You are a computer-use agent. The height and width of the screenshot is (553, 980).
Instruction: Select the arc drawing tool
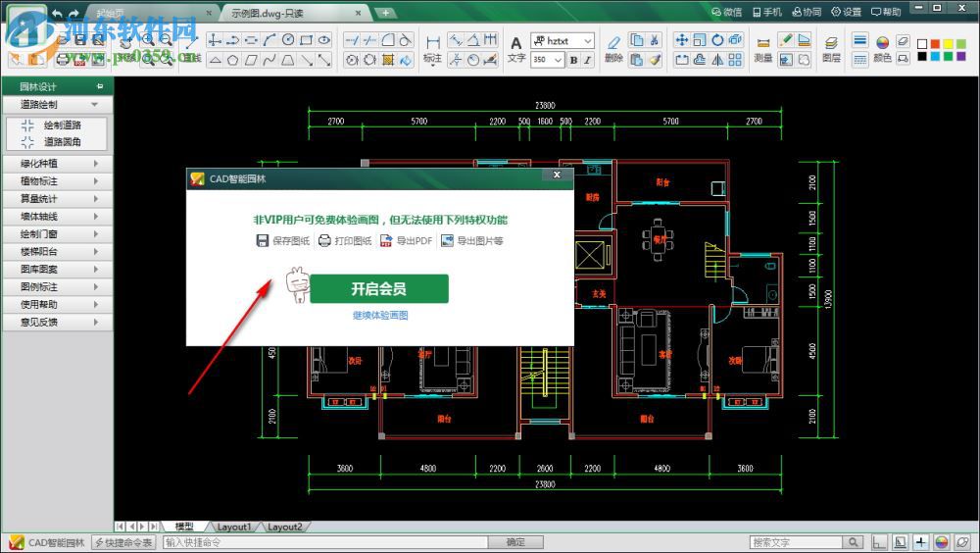click(x=269, y=40)
